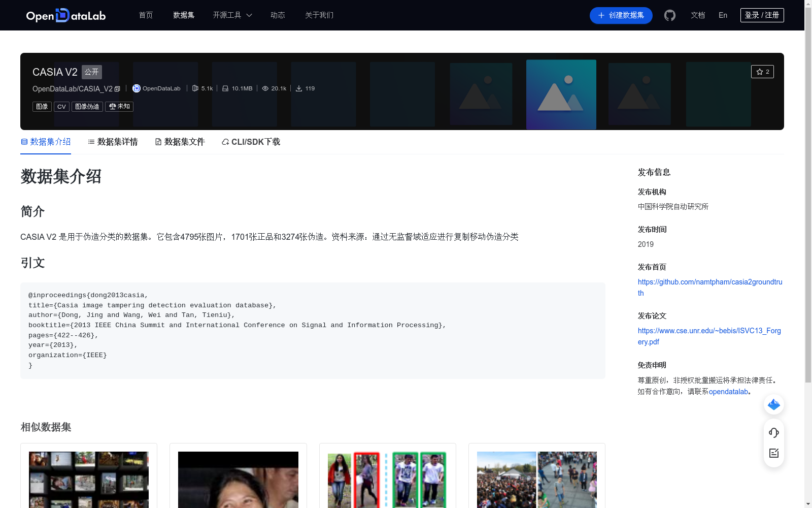
Task: Open the crowd scene similar dataset thumbnail
Action: pyautogui.click(x=537, y=480)
